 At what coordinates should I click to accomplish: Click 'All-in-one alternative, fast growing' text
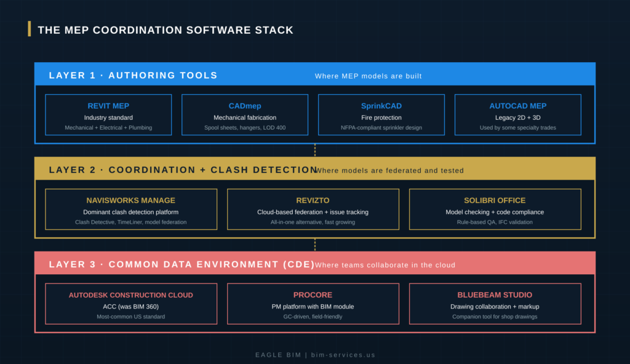[x=313, y=222]
